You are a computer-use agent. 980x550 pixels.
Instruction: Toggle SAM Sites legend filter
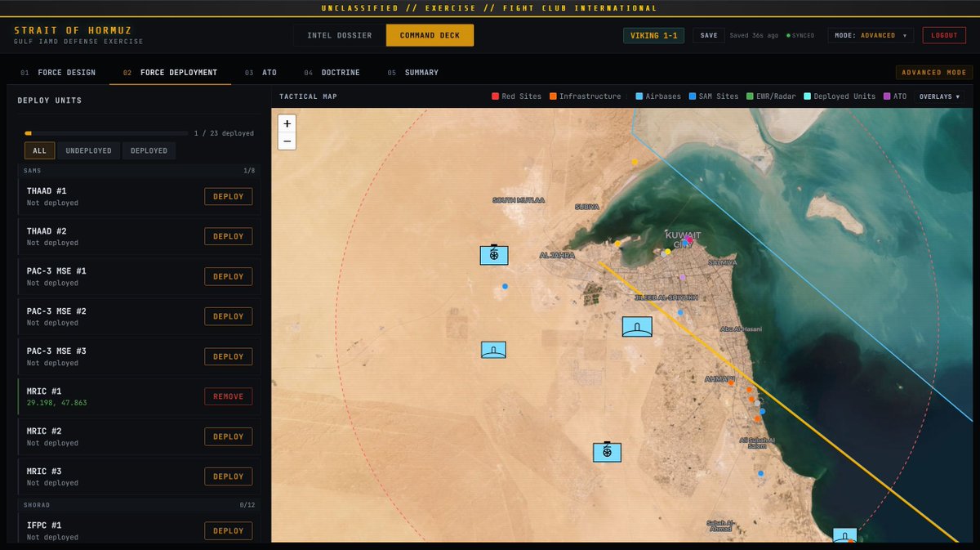coord(713,96)
